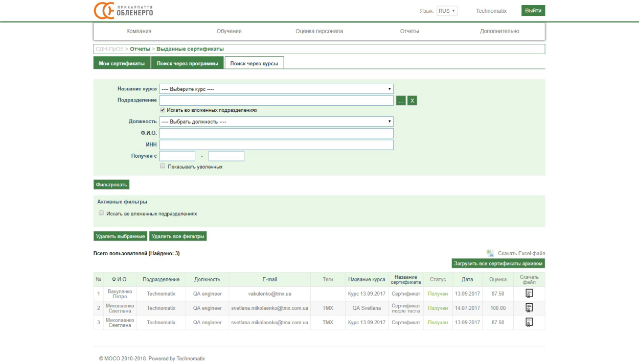Image resolution: width=639 pixels, height=364 pixels.
Task: Click the Выйти logout button
Action: tap(533, 11)
